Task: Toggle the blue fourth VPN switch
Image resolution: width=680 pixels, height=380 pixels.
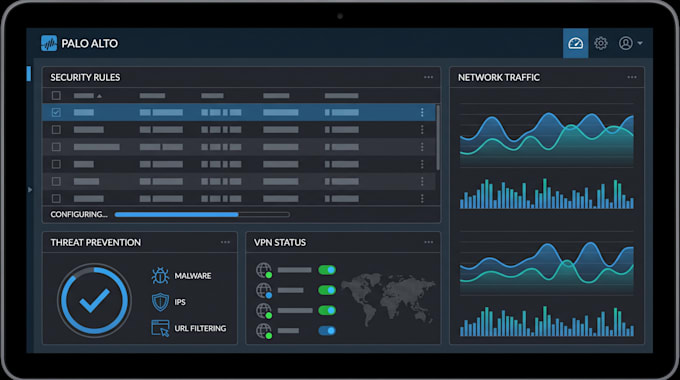Action: tap(327, 331)
